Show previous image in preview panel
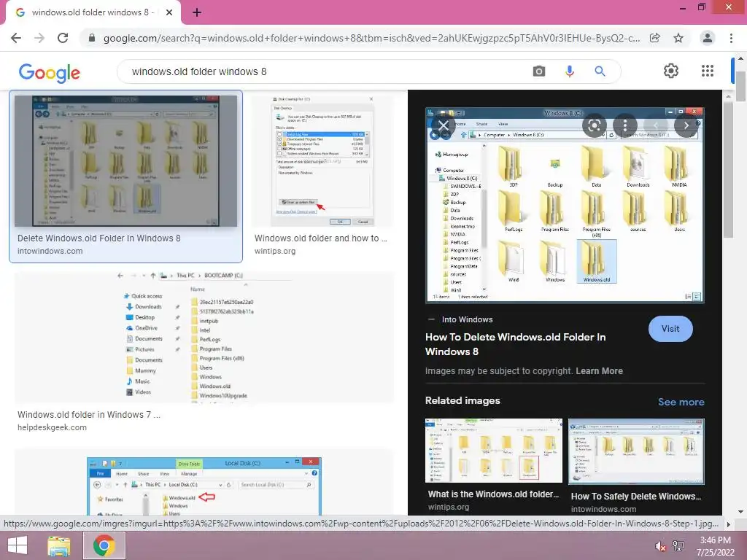Image resolution: width=747 pixels, height=560 pixels. (x=656, y=125)
